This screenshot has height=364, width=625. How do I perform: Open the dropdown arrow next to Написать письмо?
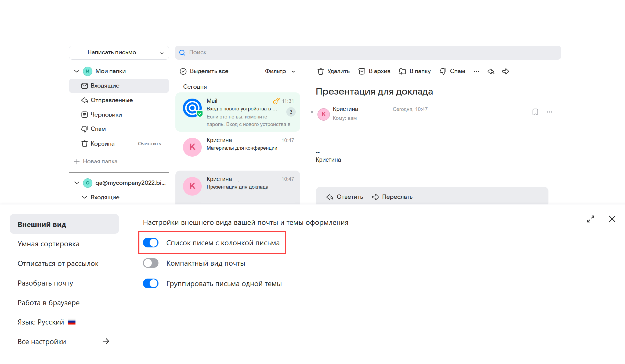coord(162,53)
